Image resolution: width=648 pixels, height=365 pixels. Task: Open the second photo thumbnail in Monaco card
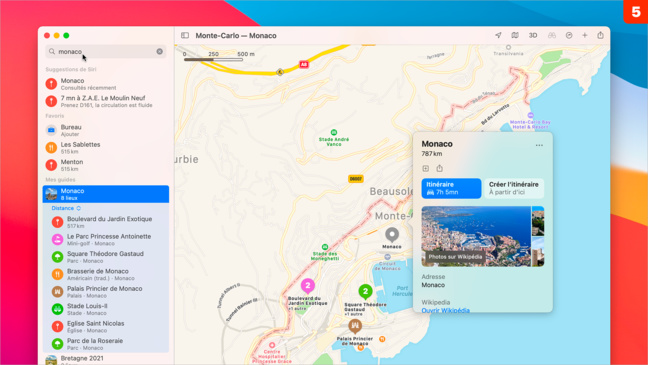click(538, 221)
